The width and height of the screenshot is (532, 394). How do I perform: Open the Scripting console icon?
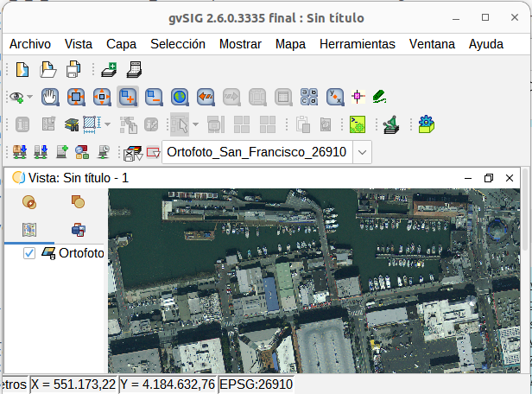click(x=358, y=124)
